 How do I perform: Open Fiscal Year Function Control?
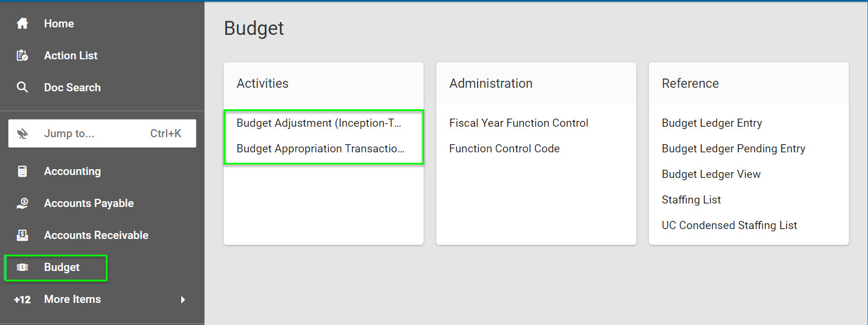519,123
